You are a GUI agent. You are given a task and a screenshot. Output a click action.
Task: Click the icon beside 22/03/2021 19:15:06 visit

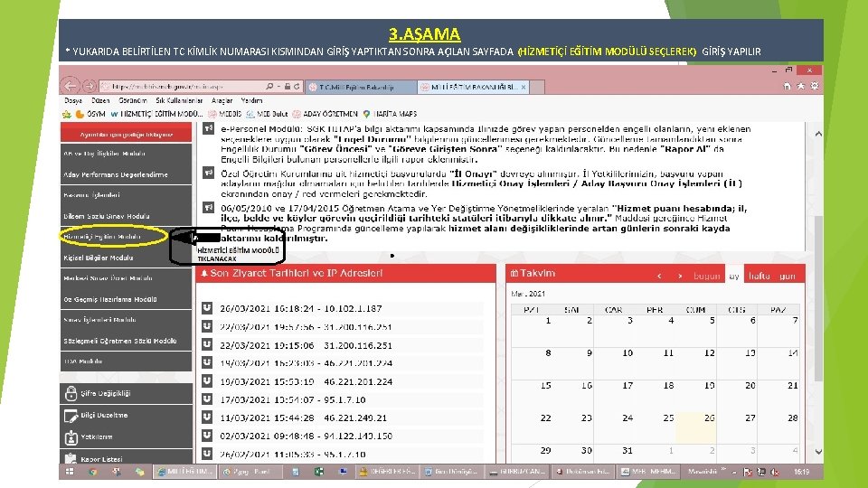207,344
